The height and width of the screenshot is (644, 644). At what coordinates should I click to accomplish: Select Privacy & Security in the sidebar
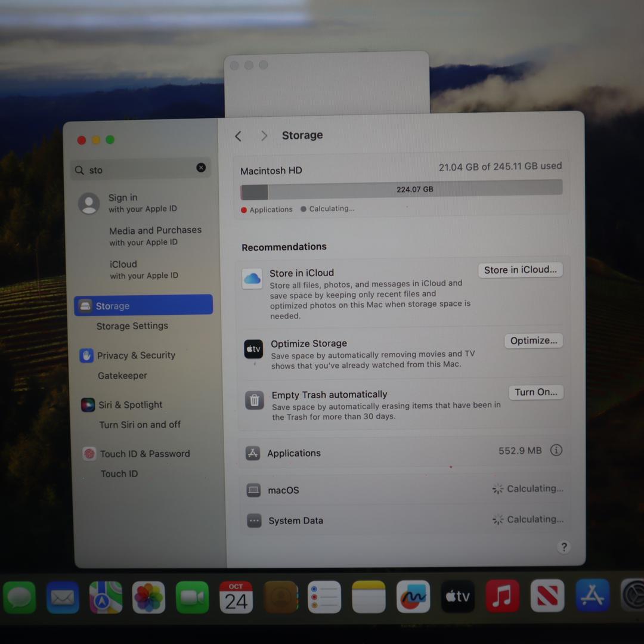tap(136, 355)
